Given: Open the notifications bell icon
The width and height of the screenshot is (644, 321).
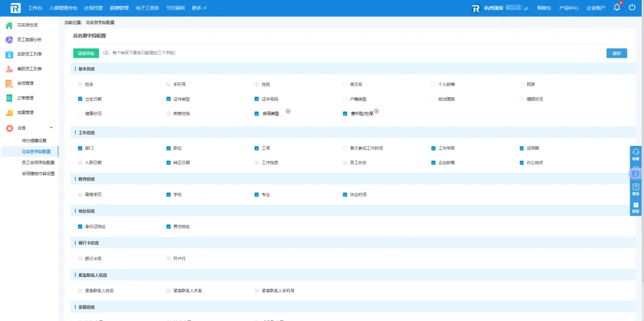Looking at the screenshot, I should point(617,7).
